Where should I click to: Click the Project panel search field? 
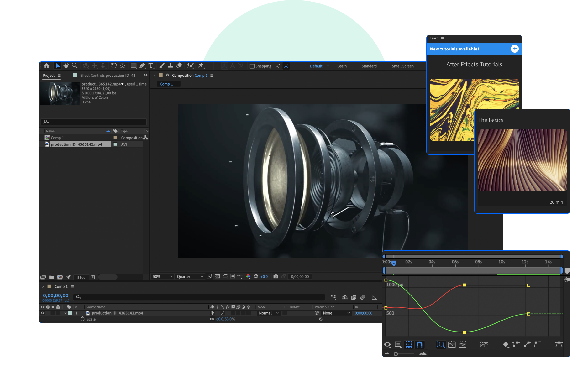[93, 122]
